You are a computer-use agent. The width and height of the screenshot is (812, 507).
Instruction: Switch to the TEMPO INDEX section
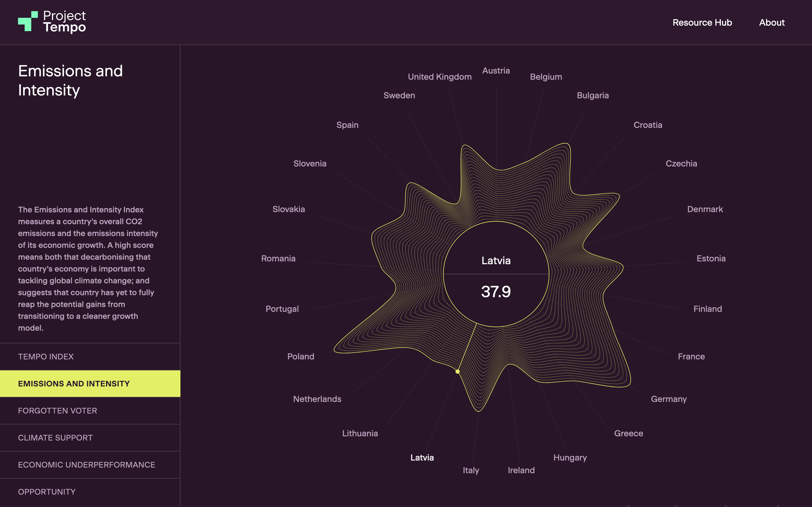pos(46,356)
